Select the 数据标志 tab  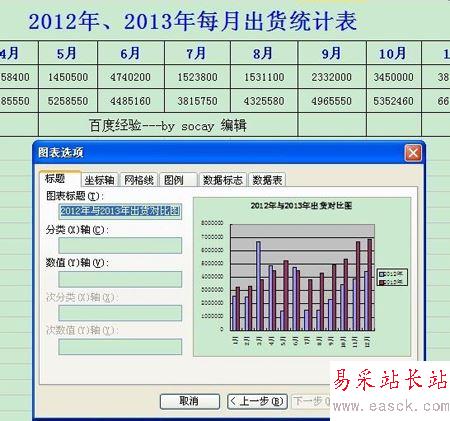[x=223, y=180]
